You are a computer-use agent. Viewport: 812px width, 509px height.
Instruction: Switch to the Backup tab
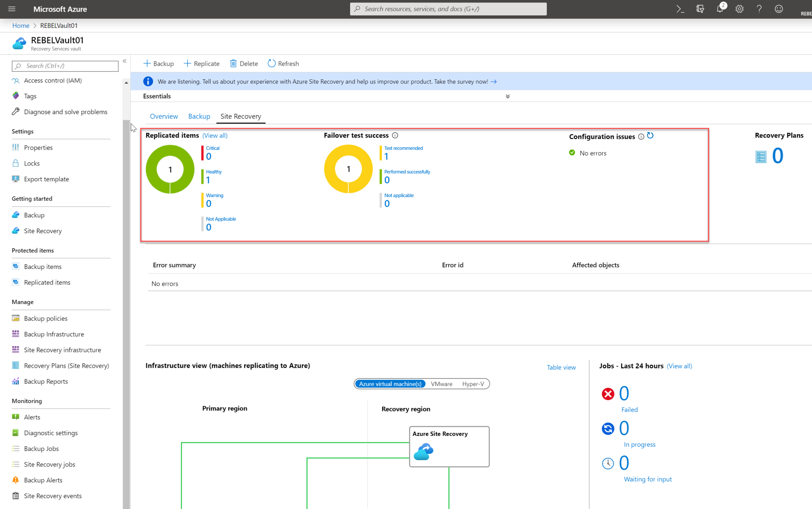199,116
